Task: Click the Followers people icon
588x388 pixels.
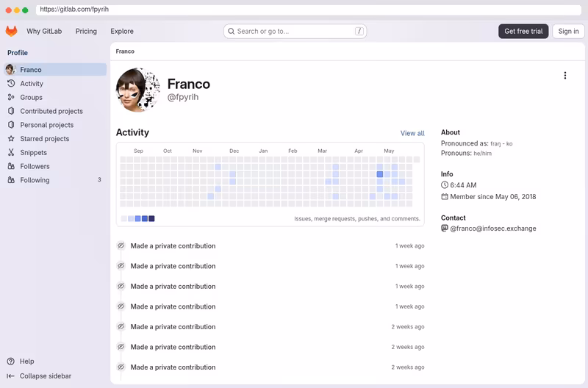Action: coord(11,166)
